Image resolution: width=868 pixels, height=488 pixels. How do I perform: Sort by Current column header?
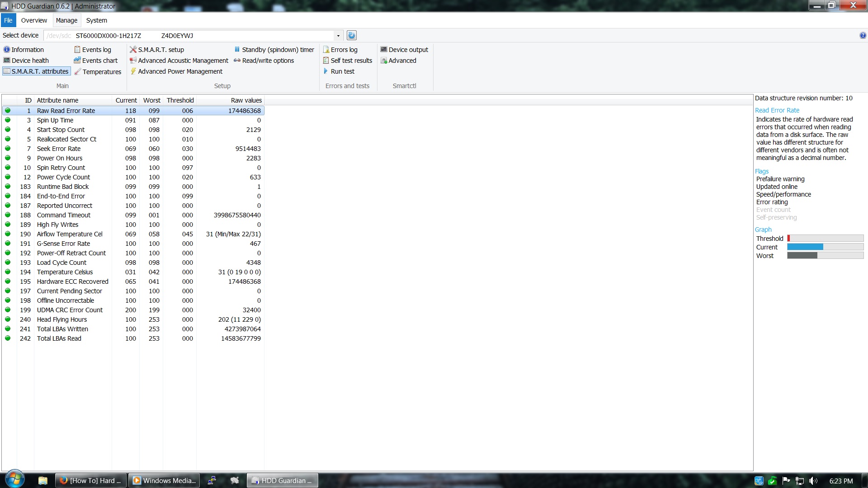coord(126,100)
